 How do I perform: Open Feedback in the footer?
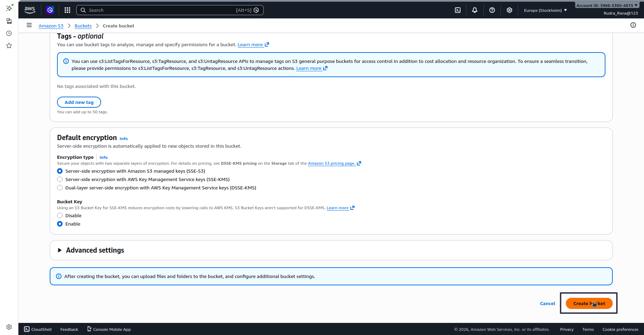pos(69,329)
